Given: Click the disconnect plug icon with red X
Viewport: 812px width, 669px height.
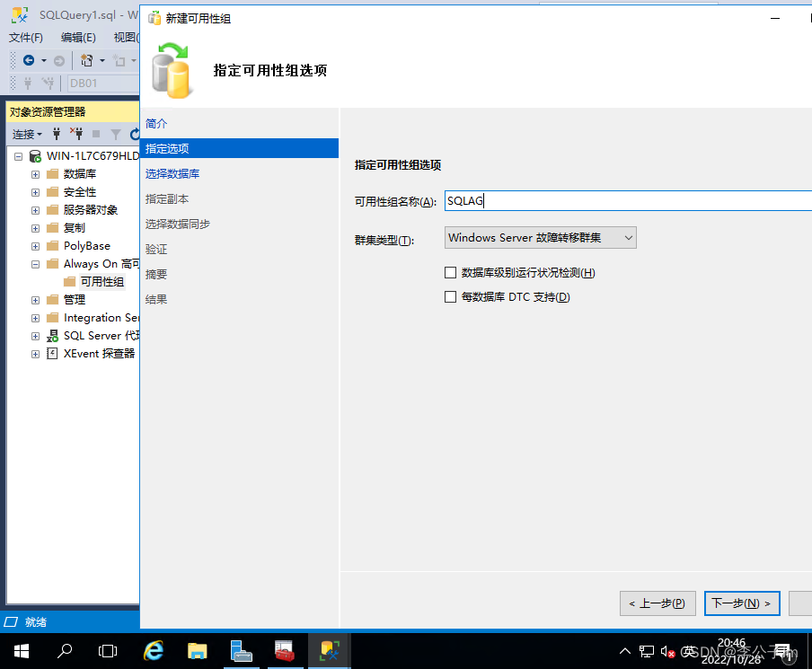Looking at the screenshot, I should coord(76,134).
